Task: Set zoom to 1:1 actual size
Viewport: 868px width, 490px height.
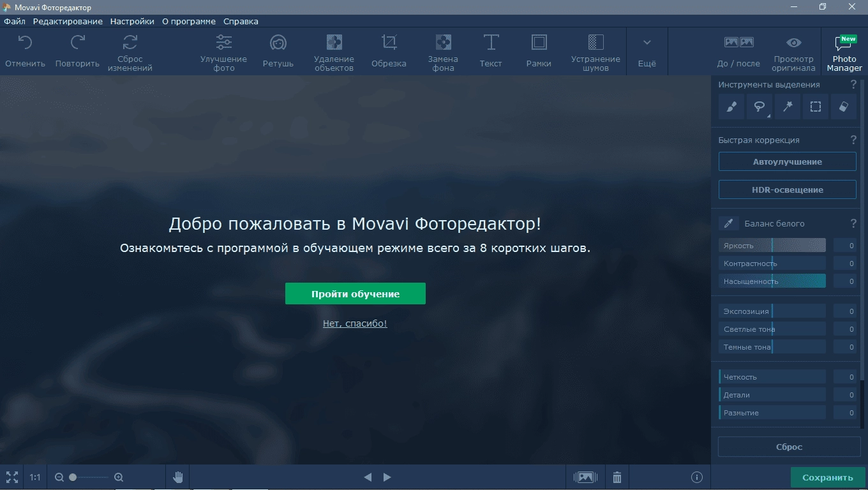Action: (x=34, y=477)
